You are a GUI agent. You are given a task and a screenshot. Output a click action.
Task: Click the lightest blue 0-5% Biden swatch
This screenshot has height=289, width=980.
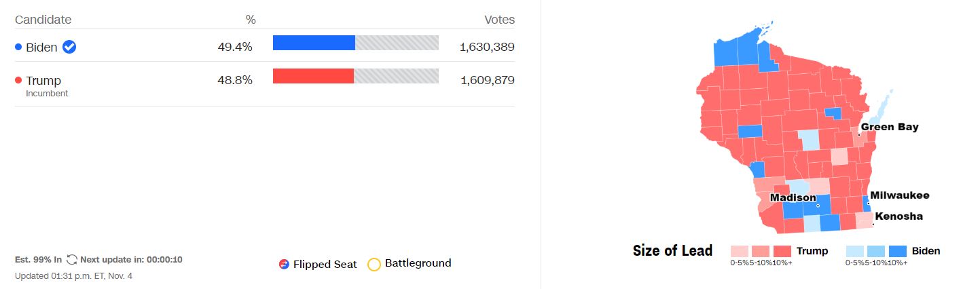click(x=855, y=251)
